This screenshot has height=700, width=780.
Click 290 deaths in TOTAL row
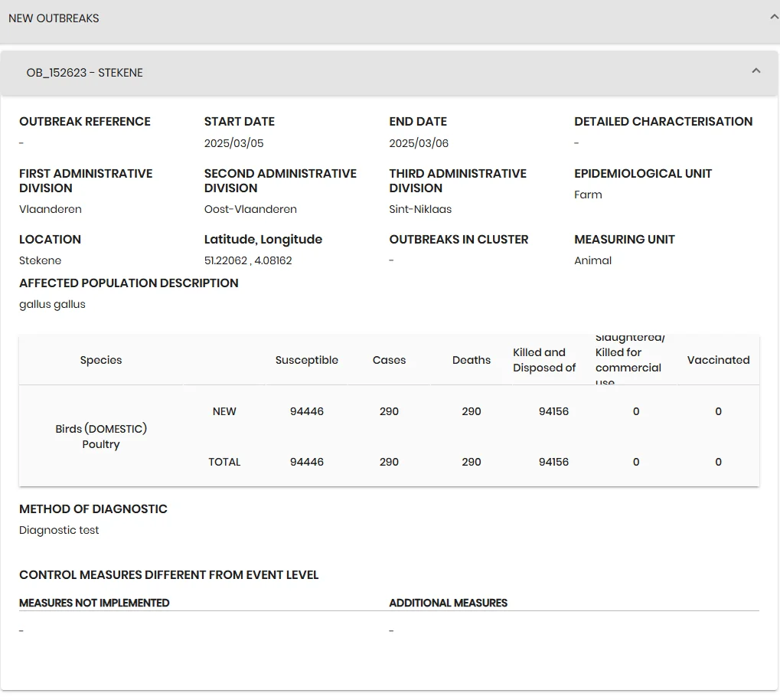tap(471, 462)
